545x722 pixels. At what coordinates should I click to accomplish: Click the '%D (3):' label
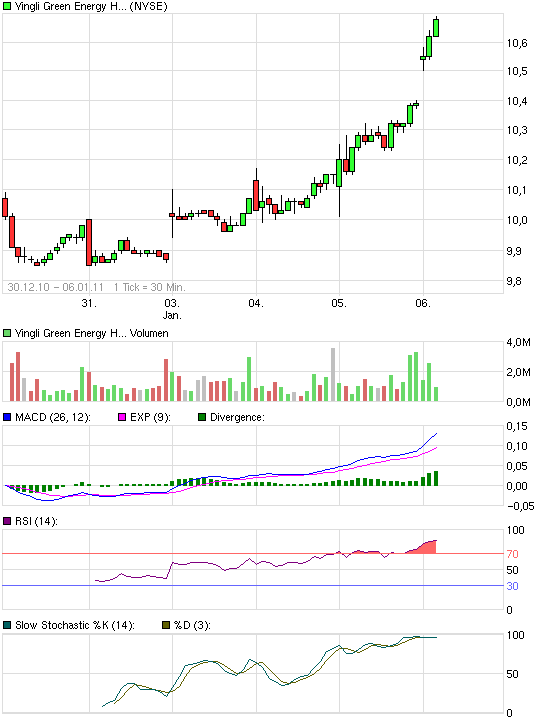192,625
